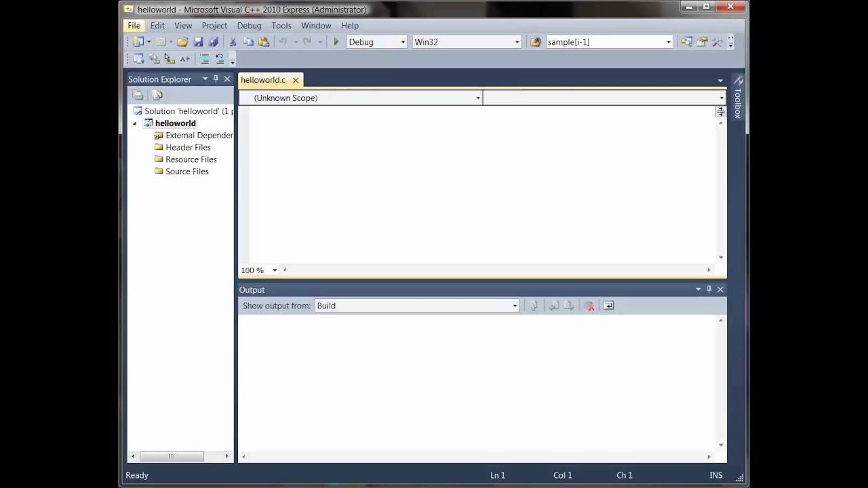Click the Display Quick Info icon

pyautogui.click(x=170, y=59)
